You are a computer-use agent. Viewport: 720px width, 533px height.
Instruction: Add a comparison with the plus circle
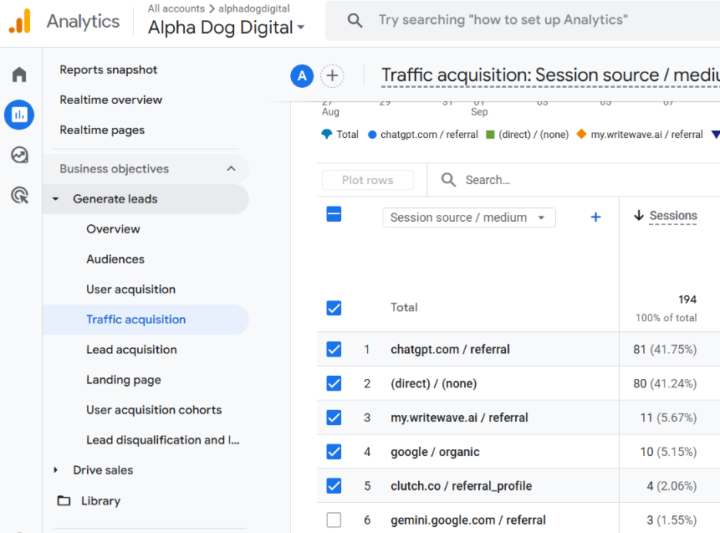(x=332, y=76)
